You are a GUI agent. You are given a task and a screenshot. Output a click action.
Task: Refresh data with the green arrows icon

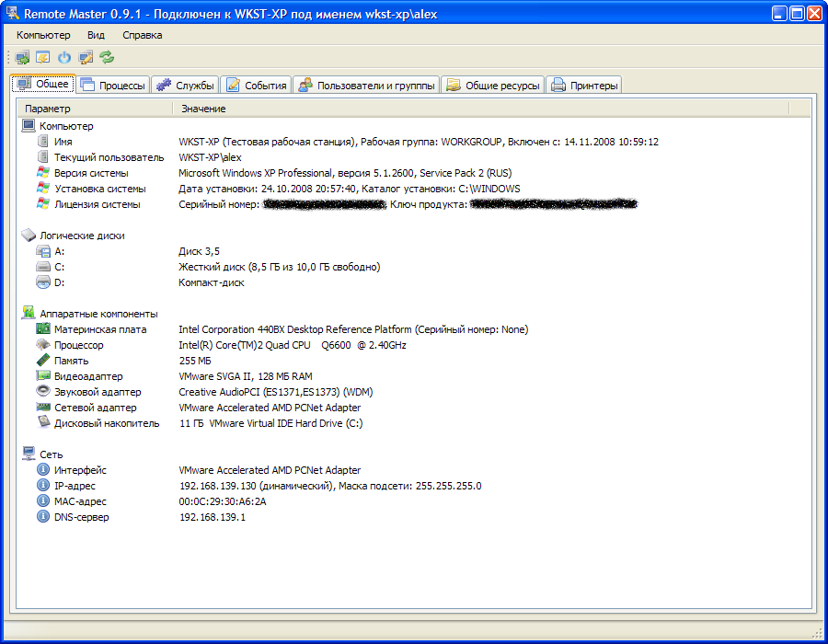coord(108,57)
